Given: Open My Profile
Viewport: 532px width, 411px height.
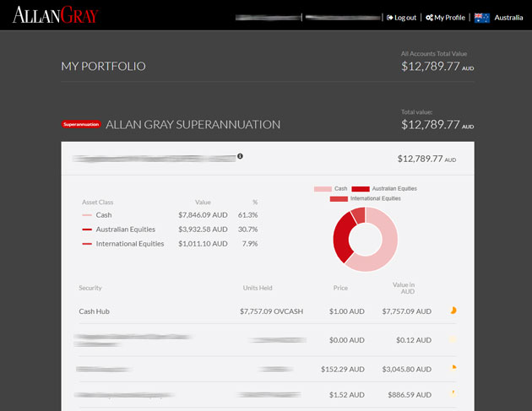Looking at the screenshot, I should point(445,17).
